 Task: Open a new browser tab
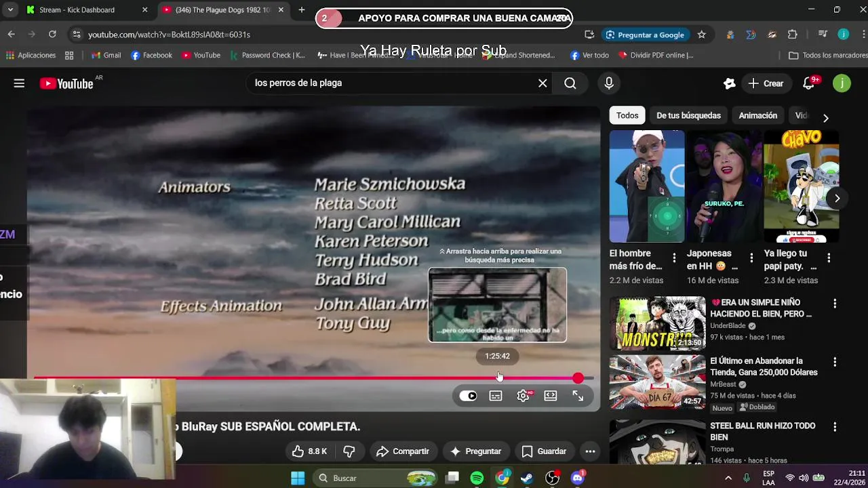point(302,10)
